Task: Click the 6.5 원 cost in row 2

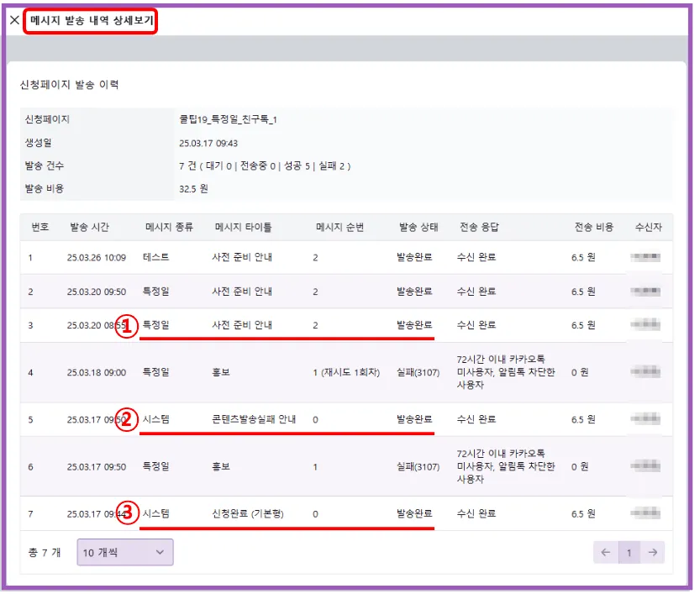Action: (x=583, y=292)
